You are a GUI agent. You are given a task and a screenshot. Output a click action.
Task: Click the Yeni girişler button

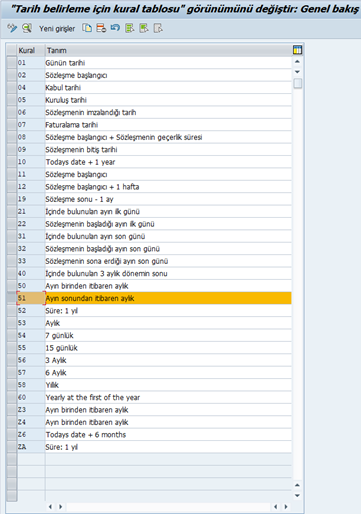[x=57, y=29]
